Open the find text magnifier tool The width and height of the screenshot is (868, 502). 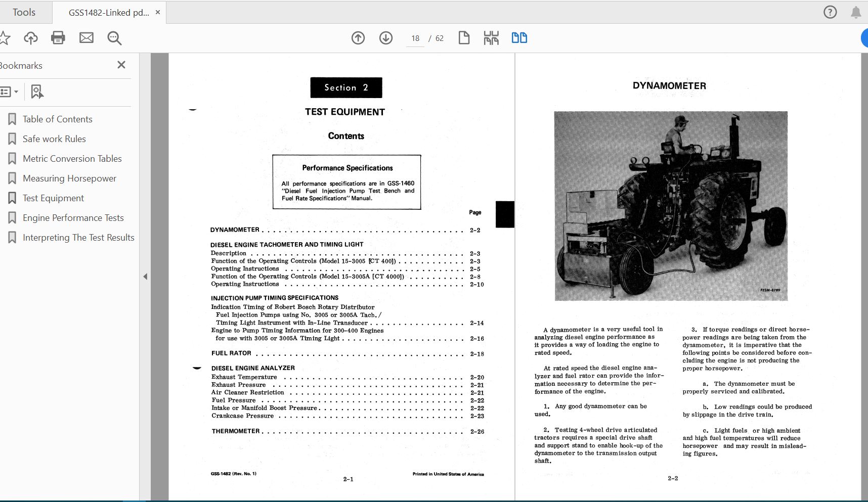pos(114,38)
